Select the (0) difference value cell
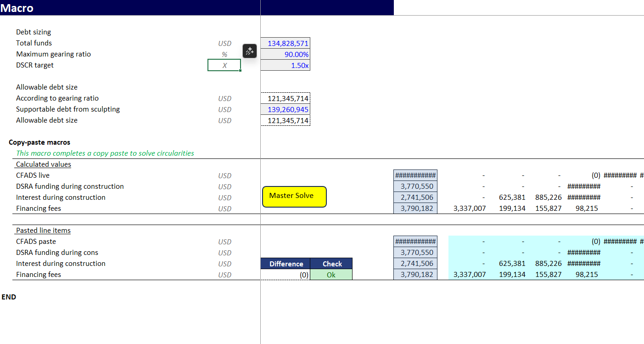 [x=286, y=275]
